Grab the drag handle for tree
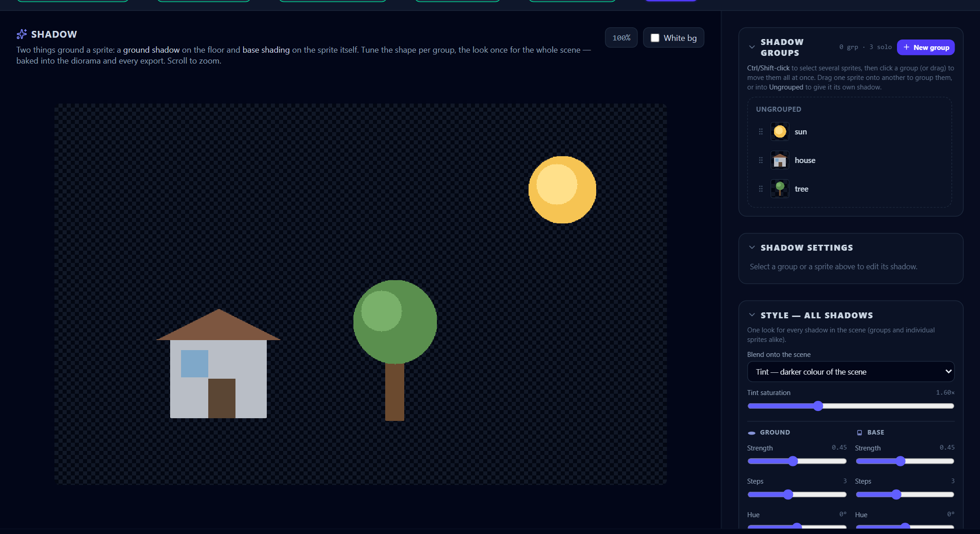 point(761,189)
